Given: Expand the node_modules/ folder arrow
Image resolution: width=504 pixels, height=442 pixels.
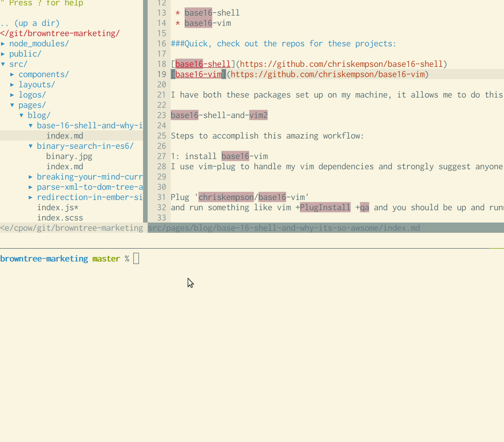Looking at the screenshot, I should [x=3, y=44].
